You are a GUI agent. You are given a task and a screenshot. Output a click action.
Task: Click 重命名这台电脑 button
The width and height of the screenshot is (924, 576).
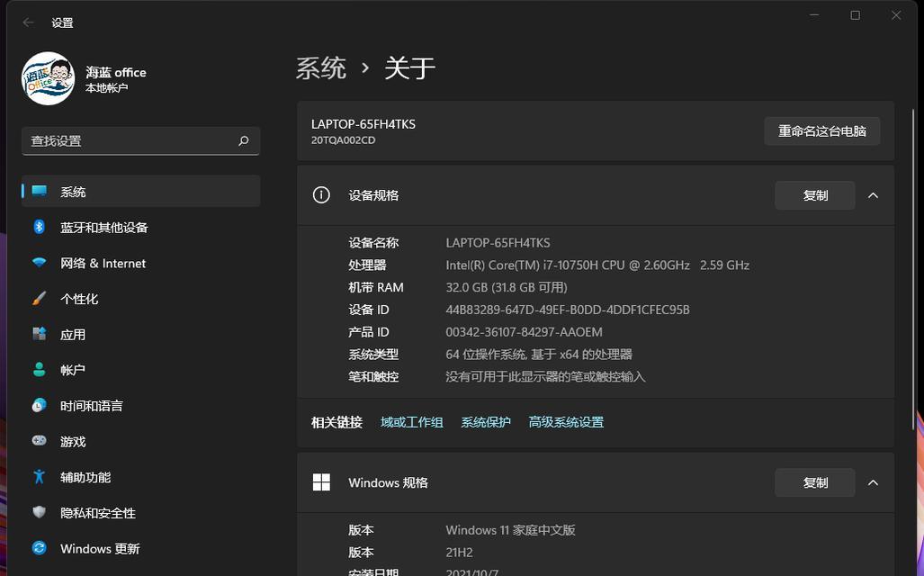click(822, 130)
